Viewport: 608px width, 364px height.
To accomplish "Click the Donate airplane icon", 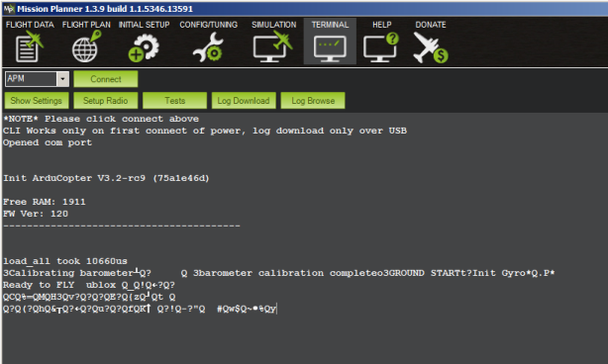I will coord(431,48).
